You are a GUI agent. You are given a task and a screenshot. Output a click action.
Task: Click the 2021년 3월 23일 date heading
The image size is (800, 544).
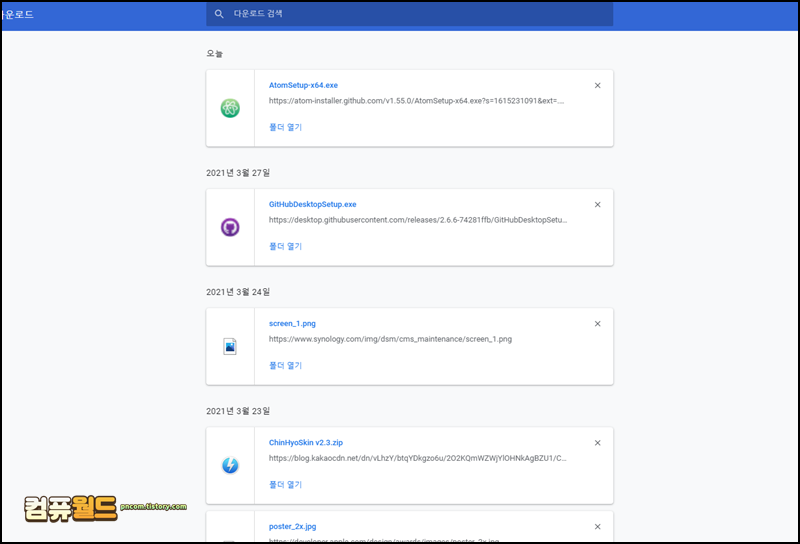(238, 411)
